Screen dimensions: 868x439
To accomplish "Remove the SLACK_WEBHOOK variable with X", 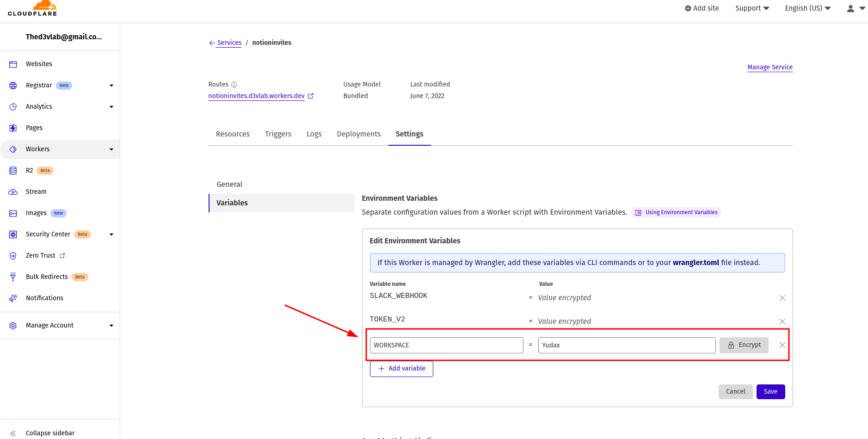I will point(782,298).
